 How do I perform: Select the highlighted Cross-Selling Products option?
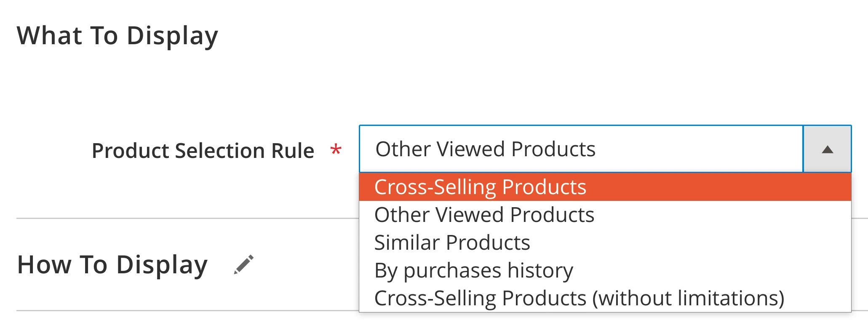pyautogui.click(x=480, y=187)
